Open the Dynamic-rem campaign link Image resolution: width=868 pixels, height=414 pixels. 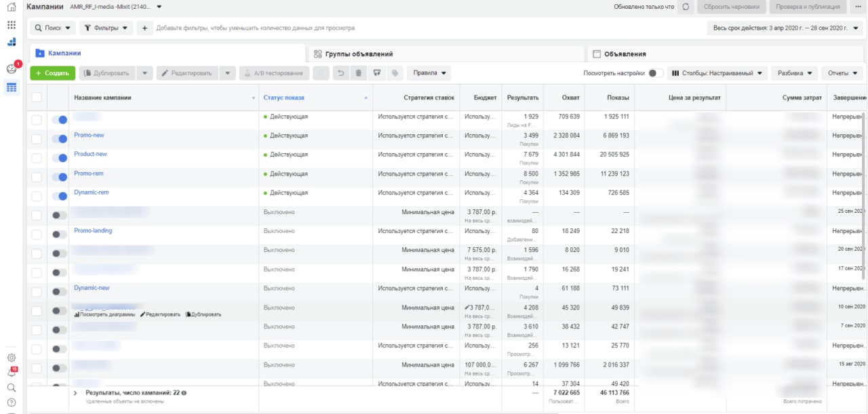tap(91, 192)
